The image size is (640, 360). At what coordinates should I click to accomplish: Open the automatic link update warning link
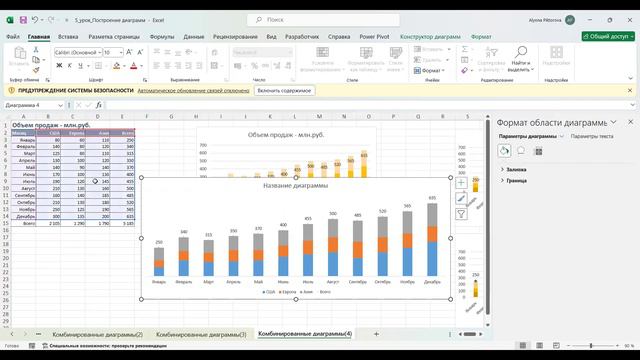click(x=193, y=91)
